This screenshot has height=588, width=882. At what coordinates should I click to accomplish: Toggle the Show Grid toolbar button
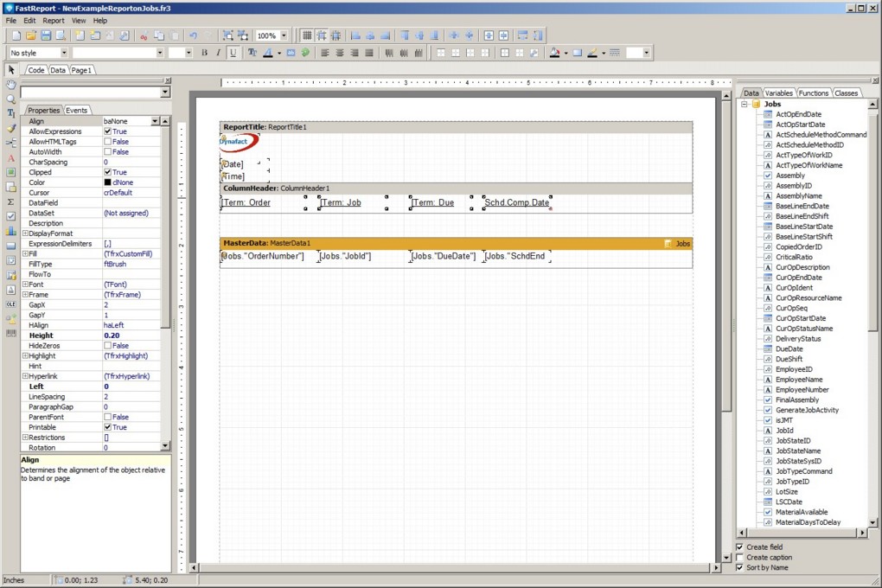(307, 35)
